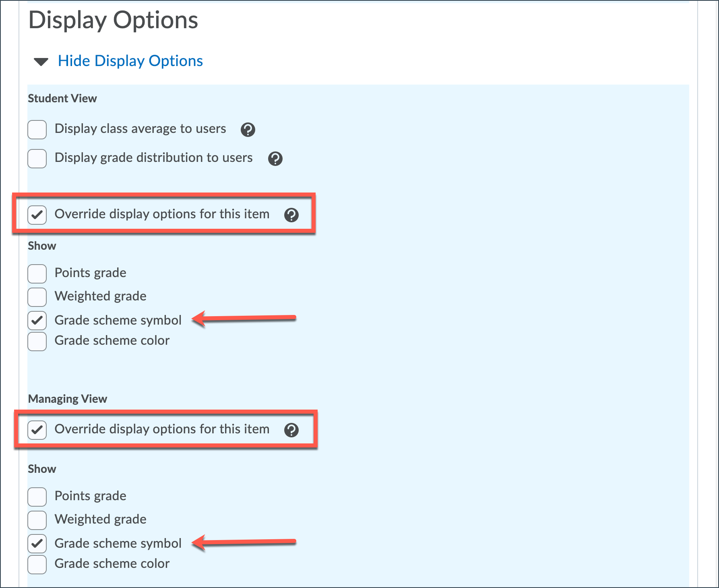Click help icon beside Display grade distribution

[275, 159]
